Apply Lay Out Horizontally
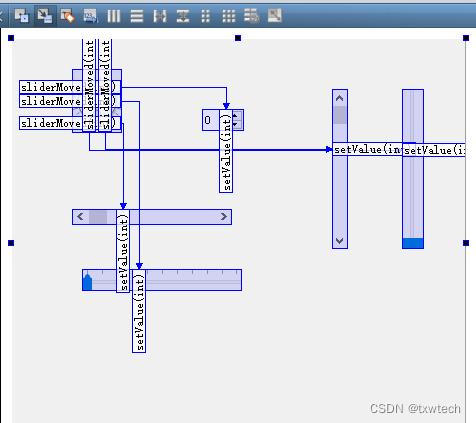Screen dimensions: 476x423 pyautogui.click(x=113, y=16)
